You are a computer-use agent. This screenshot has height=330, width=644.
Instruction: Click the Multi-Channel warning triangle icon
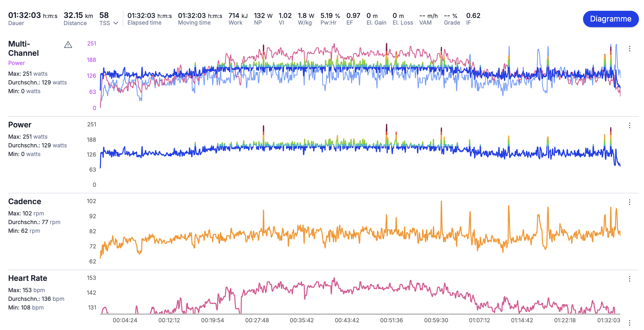[x=68, y=45]
